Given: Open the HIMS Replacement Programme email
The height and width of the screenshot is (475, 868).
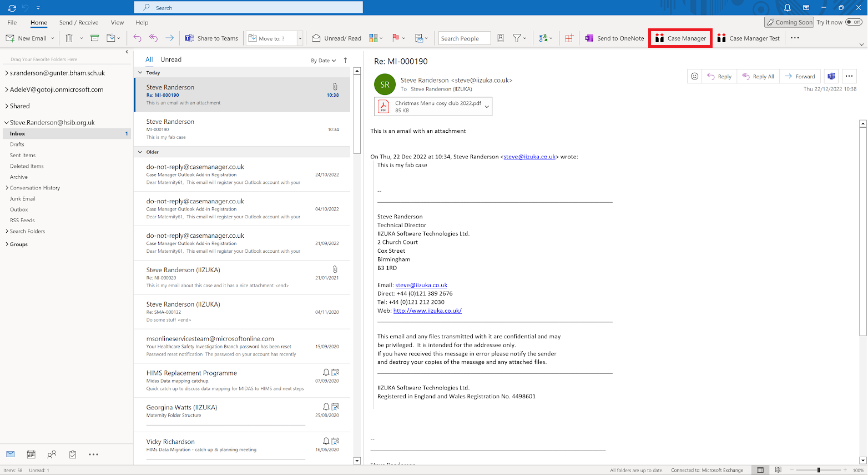Looking at the screenshot, I should pyautogui.click(x=242, y=381).
